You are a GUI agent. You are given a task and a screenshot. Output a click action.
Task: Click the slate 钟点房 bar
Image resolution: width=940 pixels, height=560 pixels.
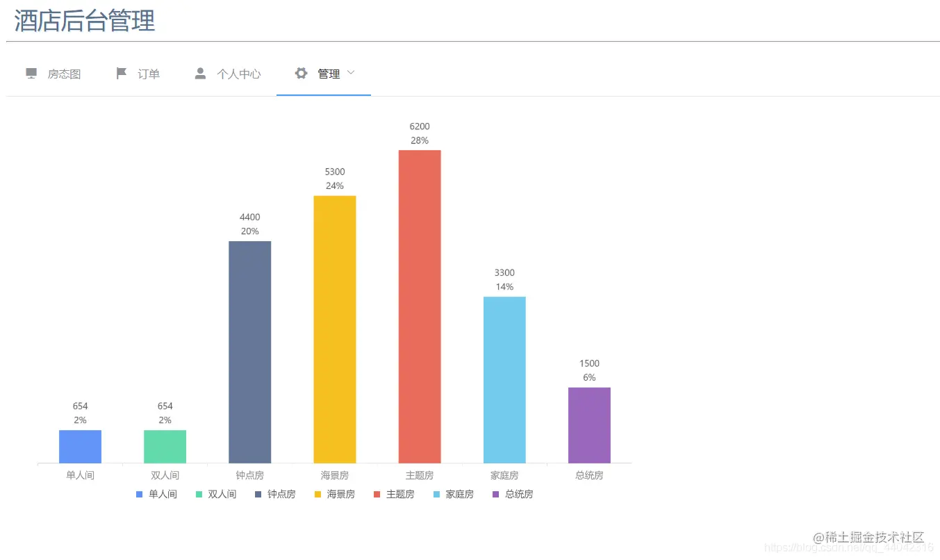tap(250, 352)
